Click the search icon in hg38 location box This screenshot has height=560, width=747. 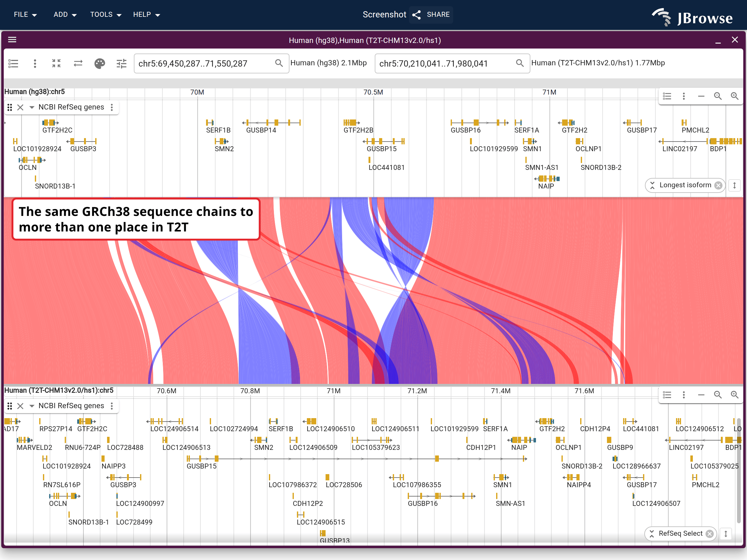pyautogui.click(x=279, y=63)
